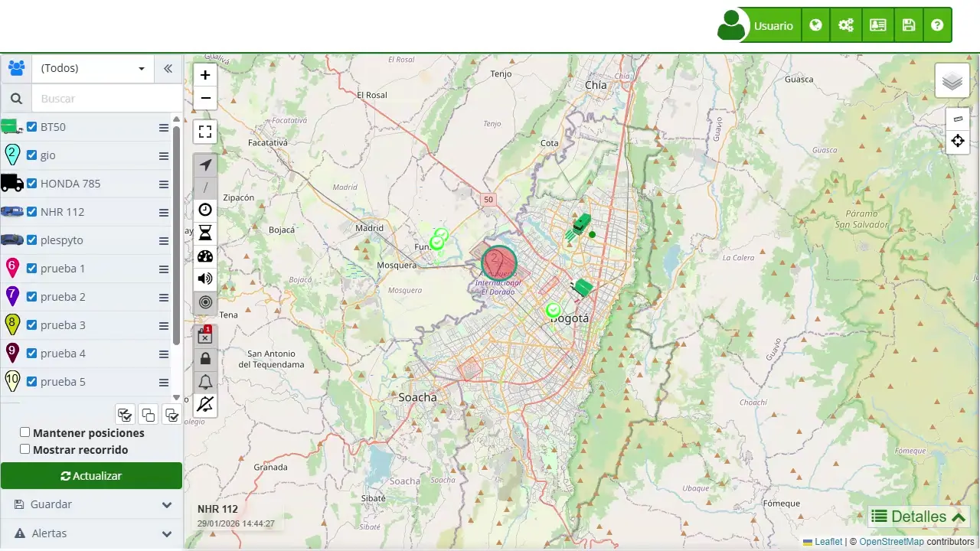Enable Mantener posiciones checkbox

coord(25,432)
